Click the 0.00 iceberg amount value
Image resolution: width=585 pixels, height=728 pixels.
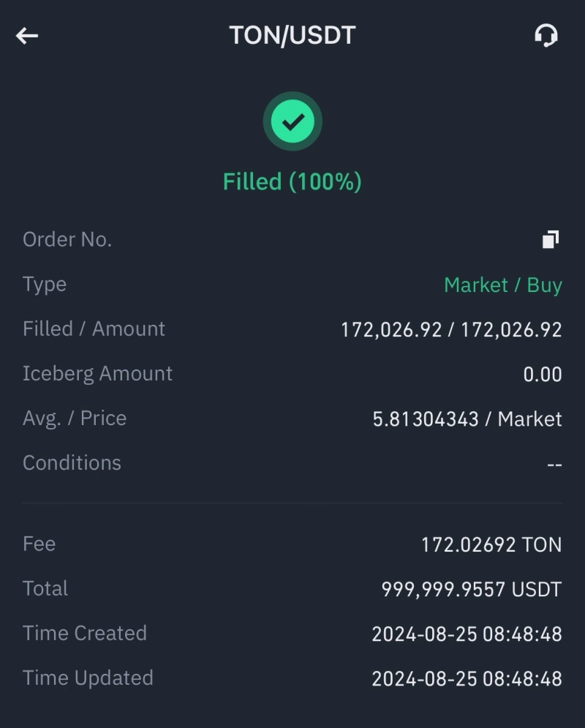542,374
